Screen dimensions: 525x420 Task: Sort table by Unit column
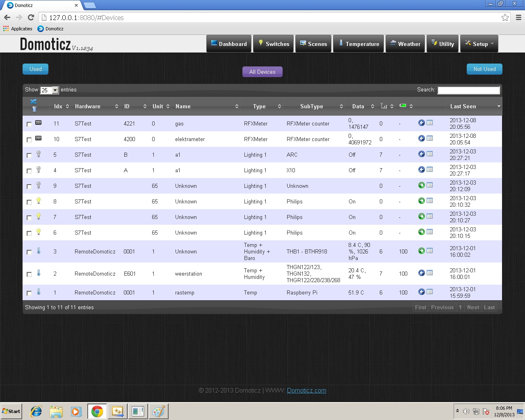pyautogui.click(x=160, y=106)
